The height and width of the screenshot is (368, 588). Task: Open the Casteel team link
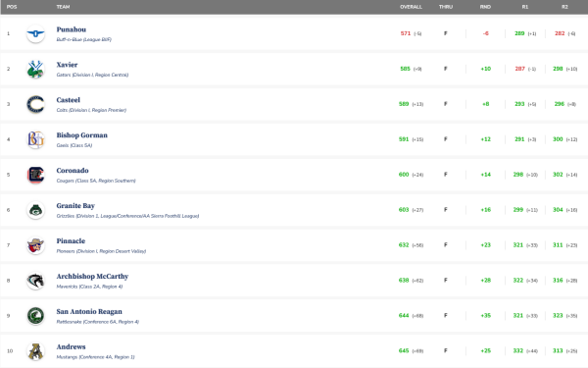(69, 100)
